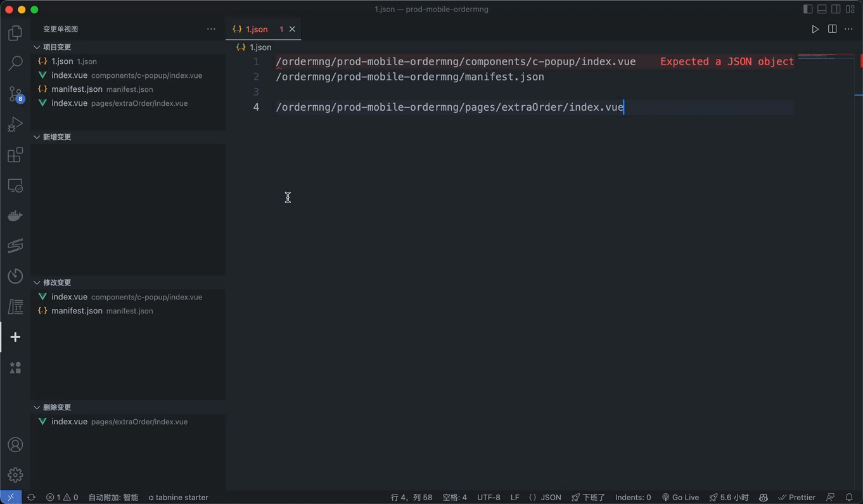Screen dimensions: 863x504
Task: Open Remote Explorer in activity bar
Action: [15, 185]
